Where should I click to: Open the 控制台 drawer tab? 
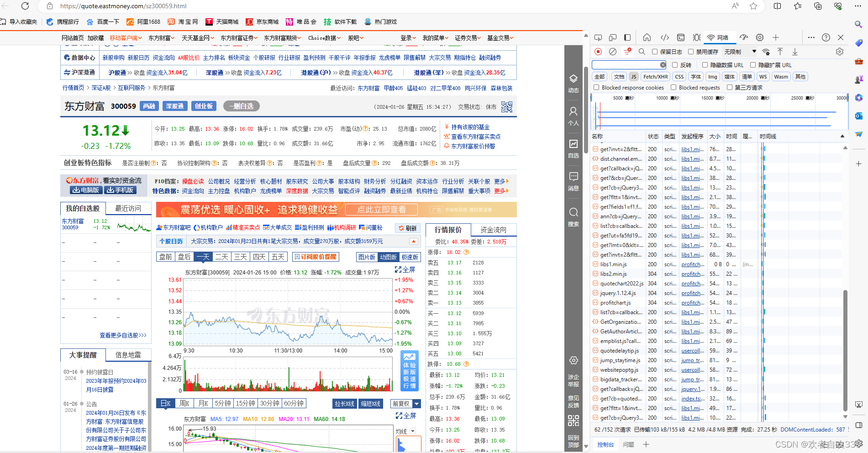[605, 444]
